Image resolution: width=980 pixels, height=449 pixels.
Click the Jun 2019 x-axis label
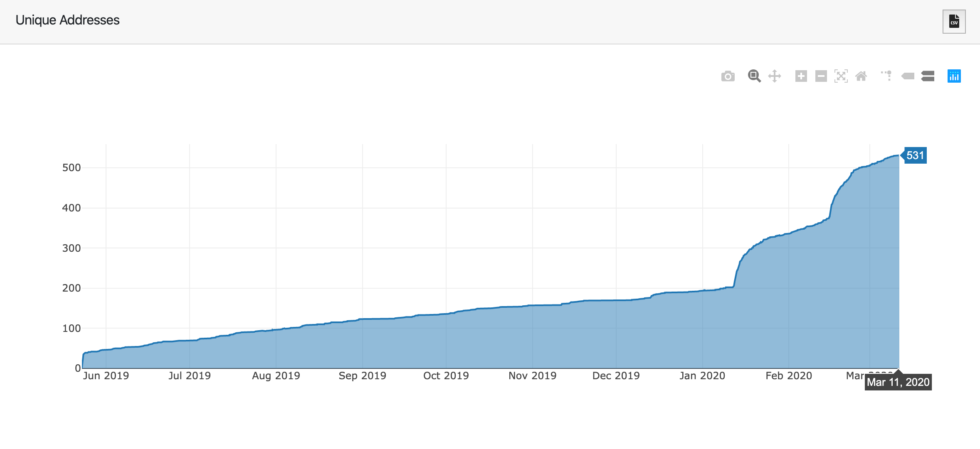(x=106, y=376)
